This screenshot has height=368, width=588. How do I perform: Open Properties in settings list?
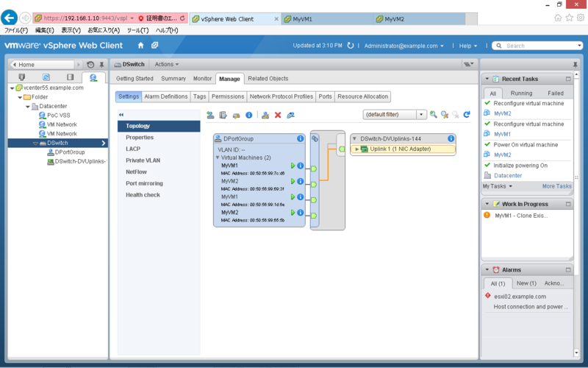140,138
